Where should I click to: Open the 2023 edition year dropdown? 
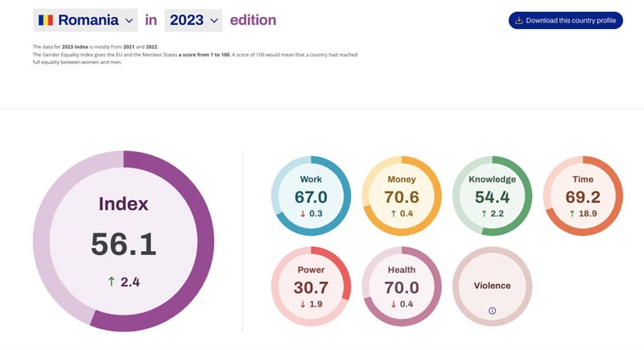[193, 20]
